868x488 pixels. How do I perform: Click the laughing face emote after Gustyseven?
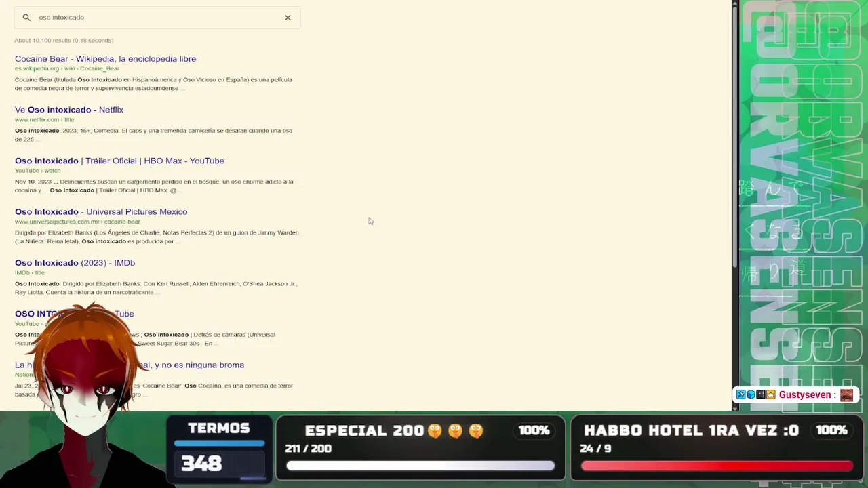point(846,394)
